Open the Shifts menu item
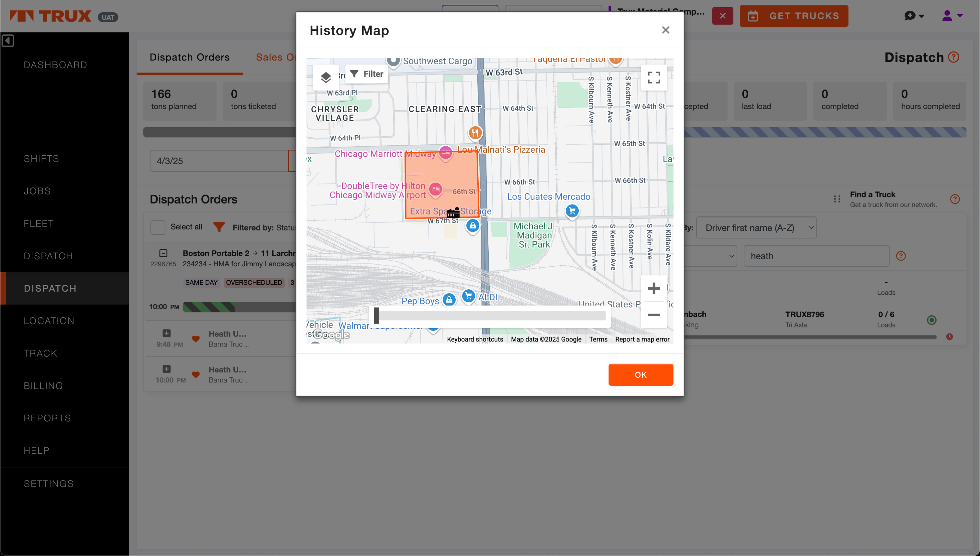 coord(41,159)
